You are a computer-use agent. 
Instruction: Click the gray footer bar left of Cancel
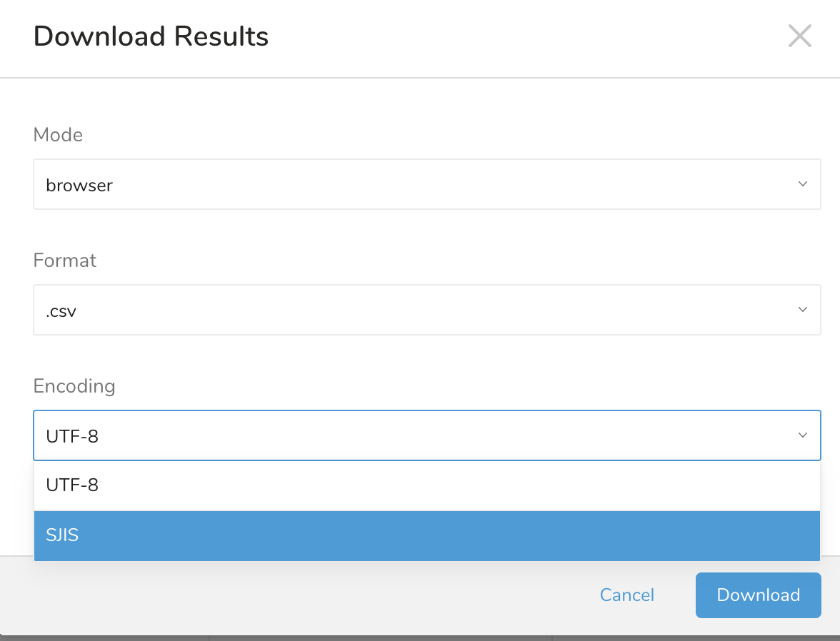(x=286, y=595)
